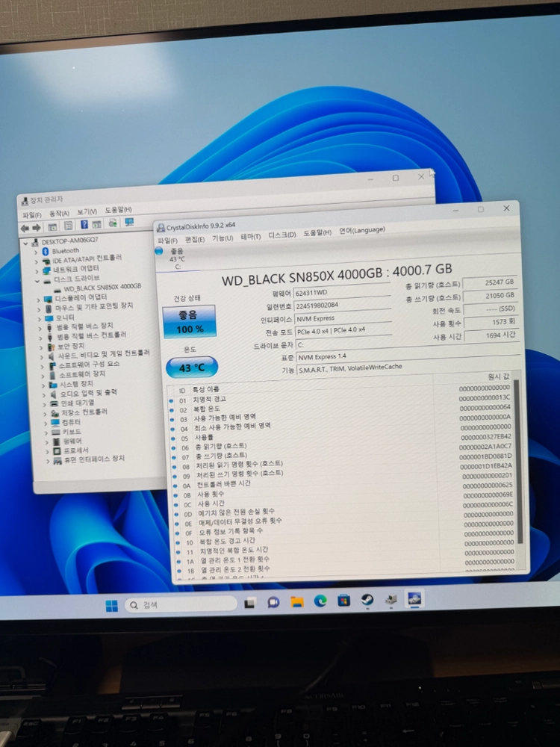
Task: Click the 일련번호 field 224519802084
Action: (x=343, y=305)
